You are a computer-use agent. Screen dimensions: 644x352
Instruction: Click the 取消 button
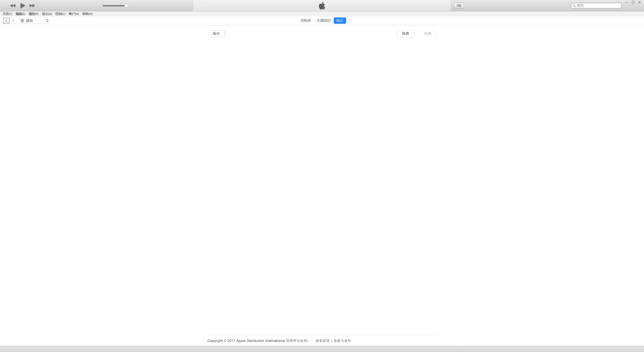[405, 34]
